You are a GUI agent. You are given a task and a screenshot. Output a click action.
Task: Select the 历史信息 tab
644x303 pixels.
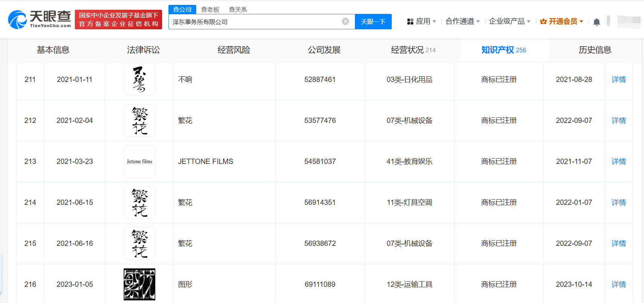[x=595, y=50]
